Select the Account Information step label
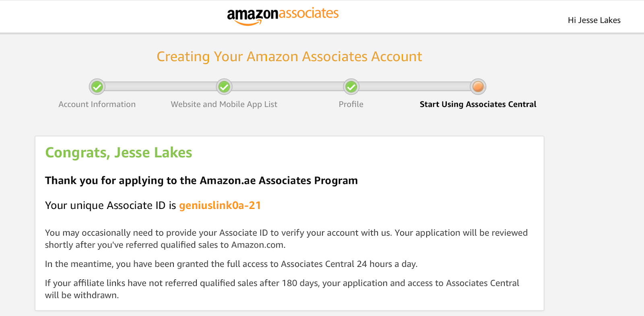The width and height of the screenshot is (644, 316). pos(97,104)
